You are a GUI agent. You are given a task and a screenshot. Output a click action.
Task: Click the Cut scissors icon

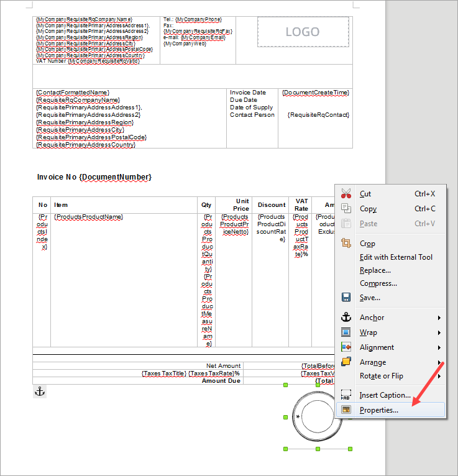[x=346, y=193]
